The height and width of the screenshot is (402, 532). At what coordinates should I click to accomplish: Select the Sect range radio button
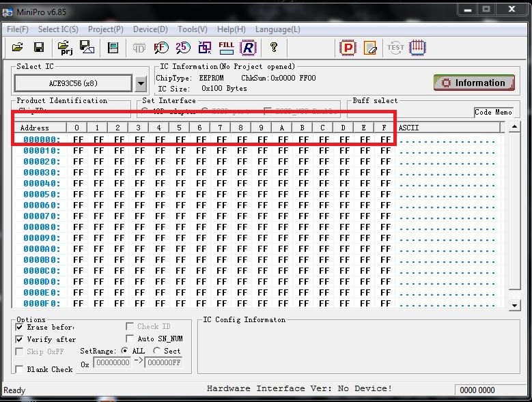coord(156,351)
